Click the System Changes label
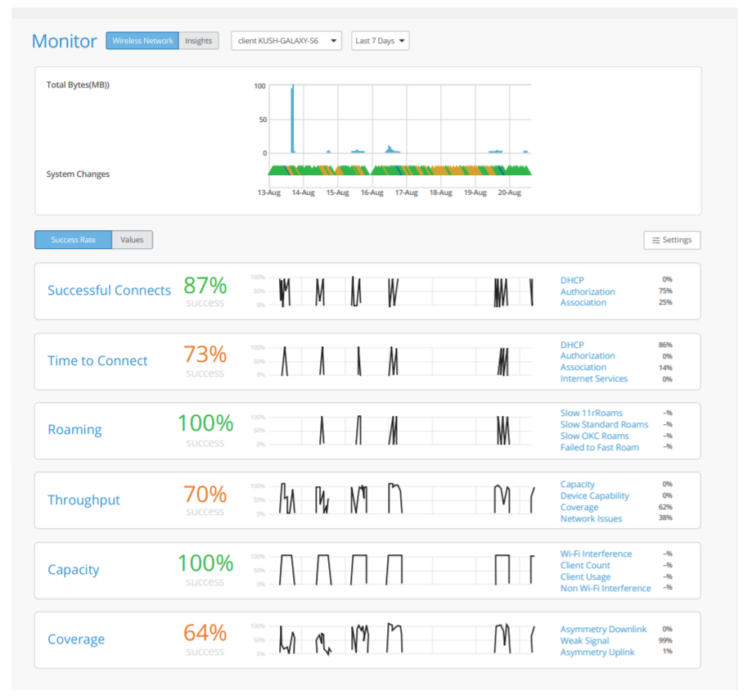748x700 pixels. pos(78,174)
